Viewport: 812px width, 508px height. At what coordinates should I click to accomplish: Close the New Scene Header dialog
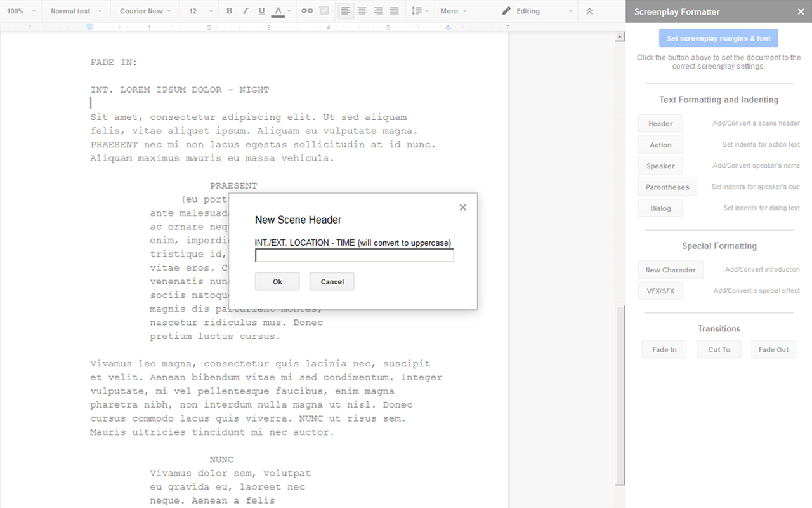tap(463, 207)
